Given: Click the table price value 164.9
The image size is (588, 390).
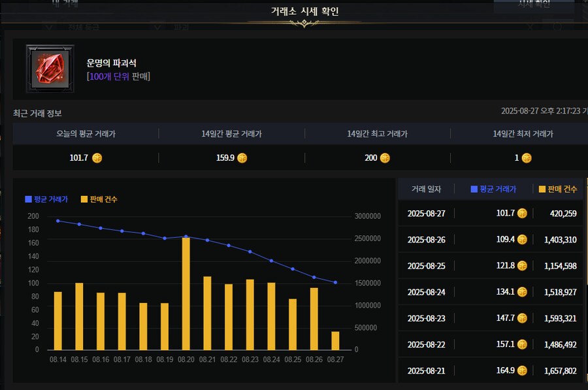Looking at the screenshot, I should tap(506, 370).
